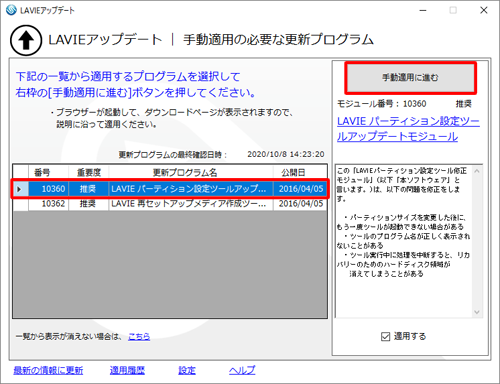Select the 10360 row's update program name
Image resolution: width=500 pixels, height=384 pixels.
(x=191, y=189)
